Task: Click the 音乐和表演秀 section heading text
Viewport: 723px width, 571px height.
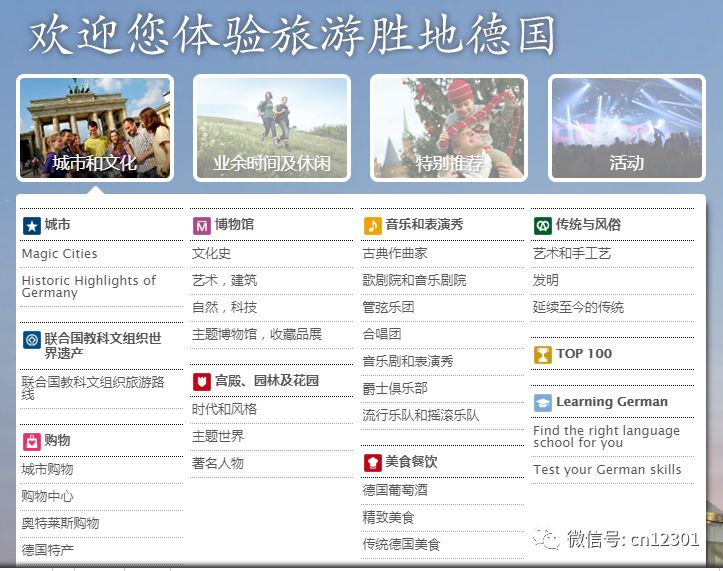Action: point(424,225)
